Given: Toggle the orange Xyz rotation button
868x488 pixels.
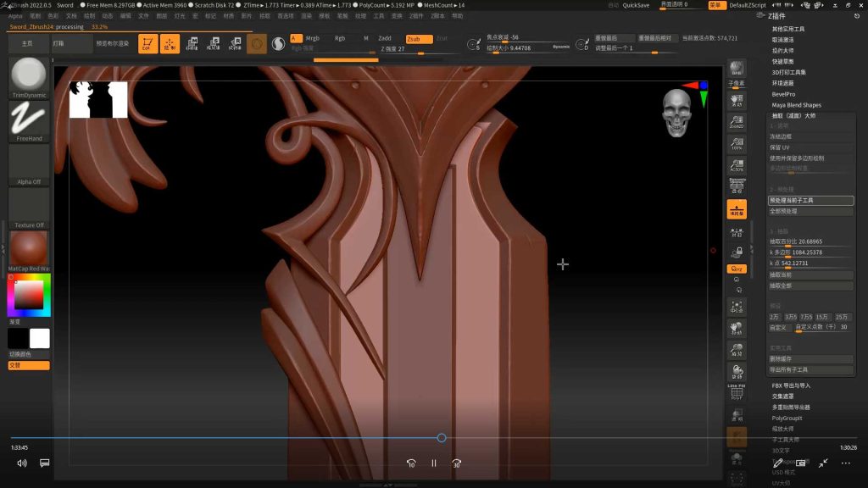Looking at the screenshot, I should pos(737,269).
